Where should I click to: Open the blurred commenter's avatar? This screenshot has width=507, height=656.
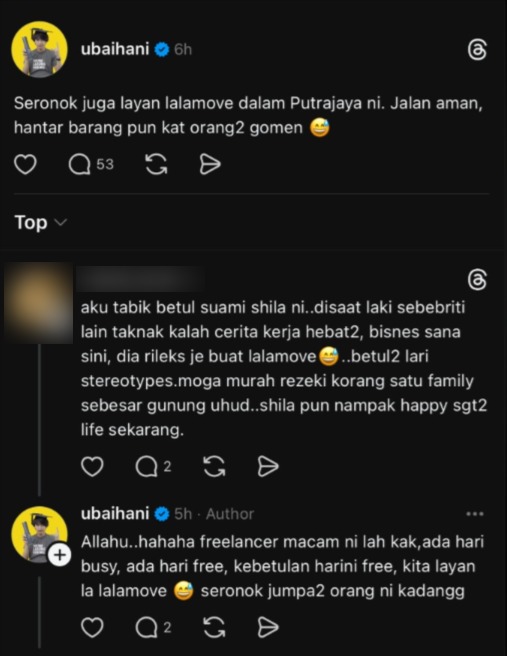[38, 303]
